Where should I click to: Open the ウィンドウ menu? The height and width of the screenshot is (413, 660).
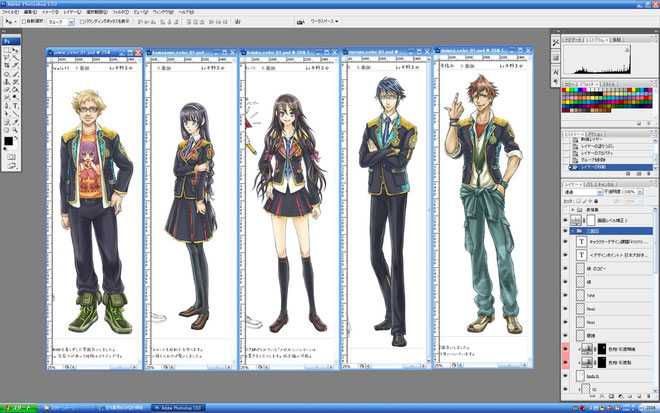click(162, 12)
